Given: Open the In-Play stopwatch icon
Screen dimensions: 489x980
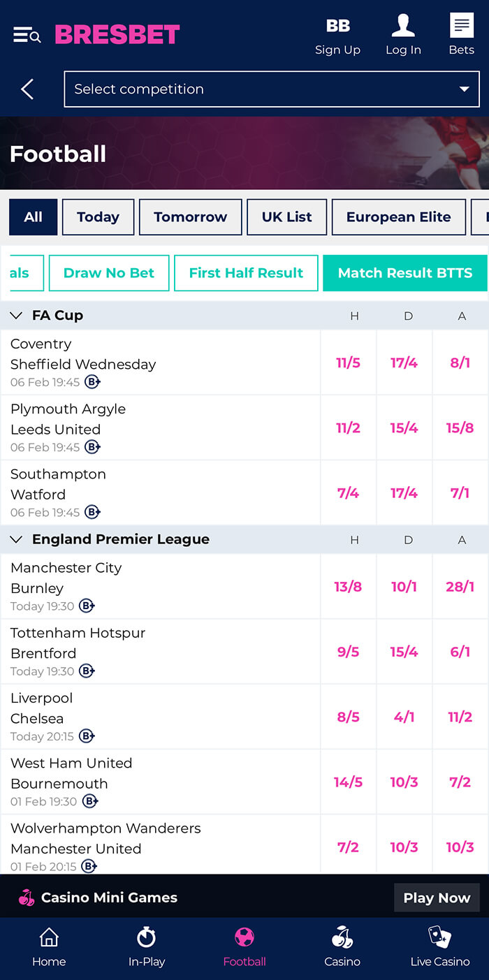Looking at the screenshot, I should (147, 937).
